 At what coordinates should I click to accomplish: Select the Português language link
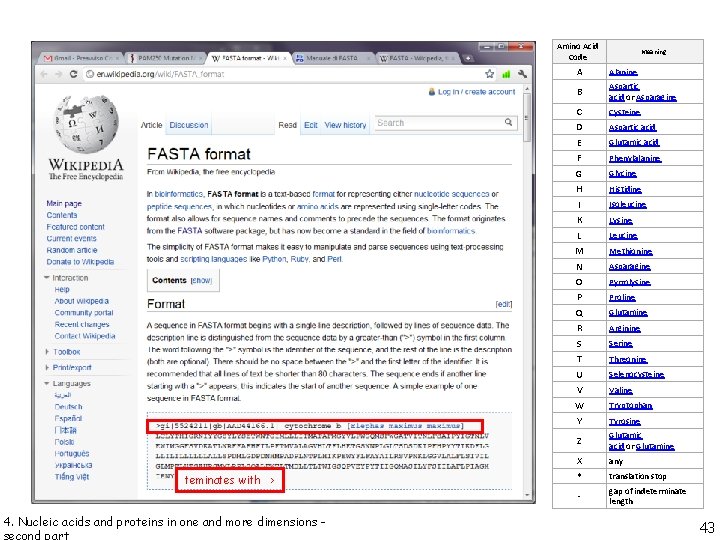72,453
